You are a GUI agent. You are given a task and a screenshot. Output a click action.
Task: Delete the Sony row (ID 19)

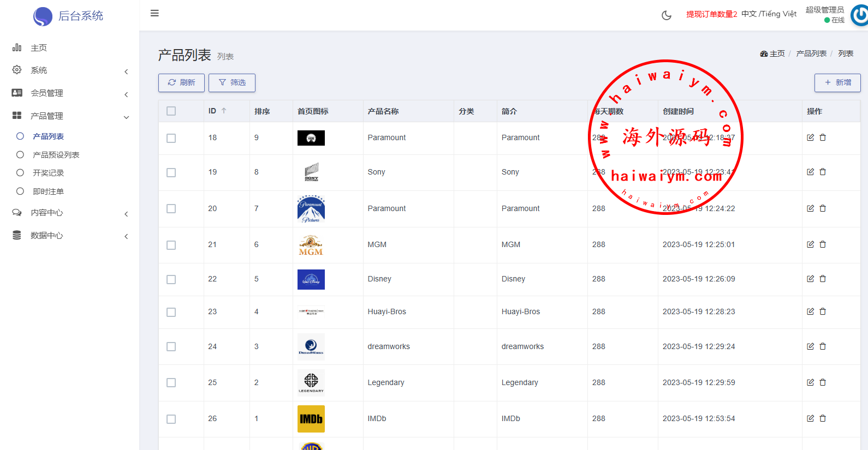[823, 172]
